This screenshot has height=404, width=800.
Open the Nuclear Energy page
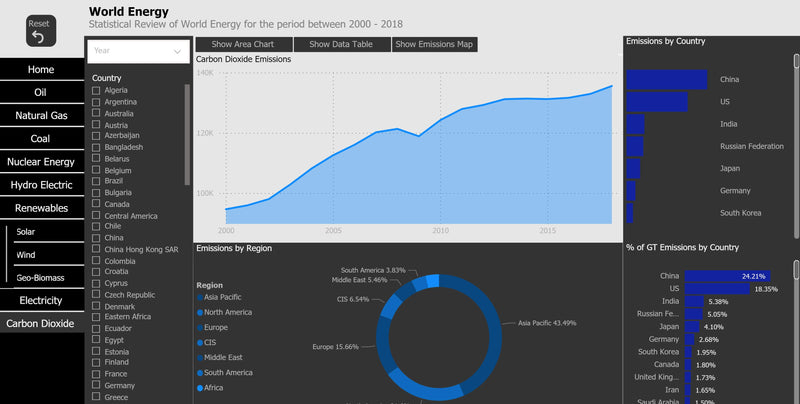click(41, 162)
